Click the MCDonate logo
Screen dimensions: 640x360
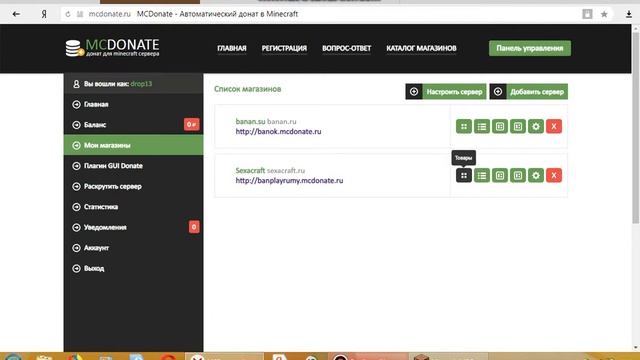tap(112, 48)
